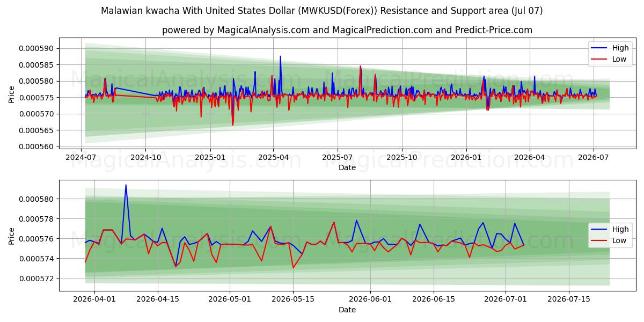Click the 2025-10 x-axis tick label
The image size is (644, 322).
tap(401, 158)
